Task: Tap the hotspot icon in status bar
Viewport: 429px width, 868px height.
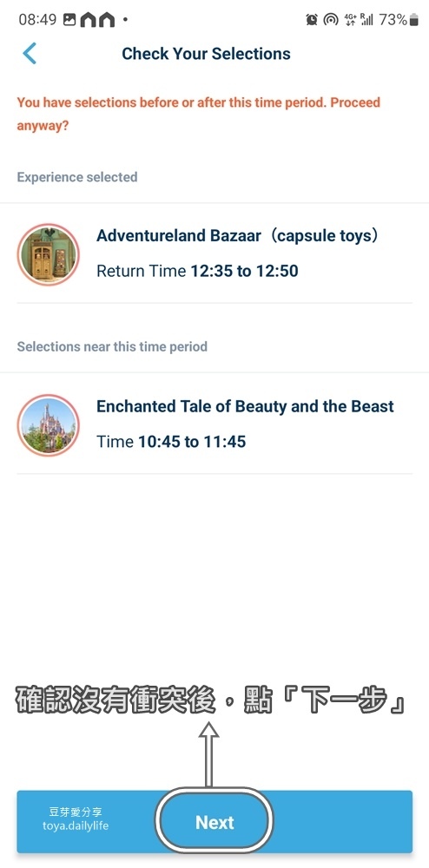Action: 331,20
